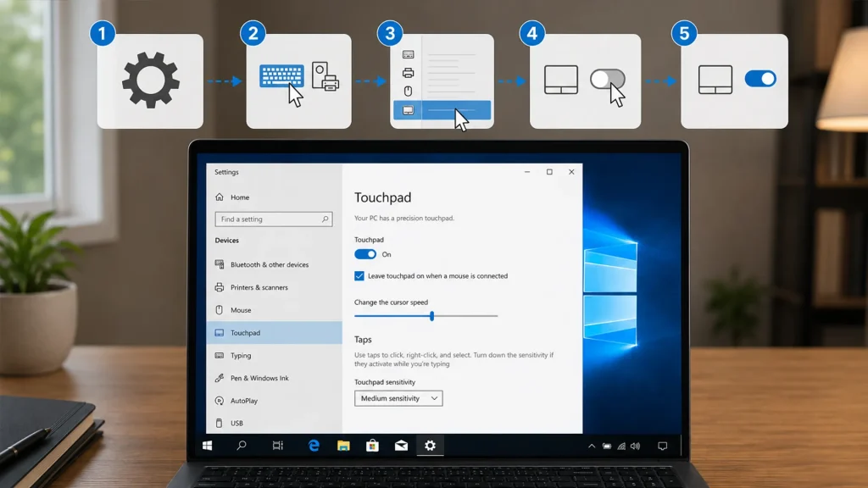This screenshot has height=488, width=868.
Task: Open Task View from the taskbar
Action: [278, 446]
